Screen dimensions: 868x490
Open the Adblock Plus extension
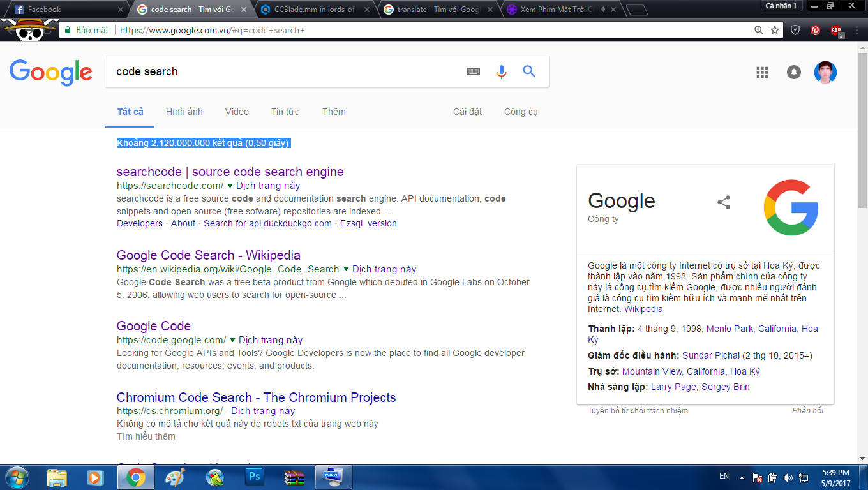(836, 30)
